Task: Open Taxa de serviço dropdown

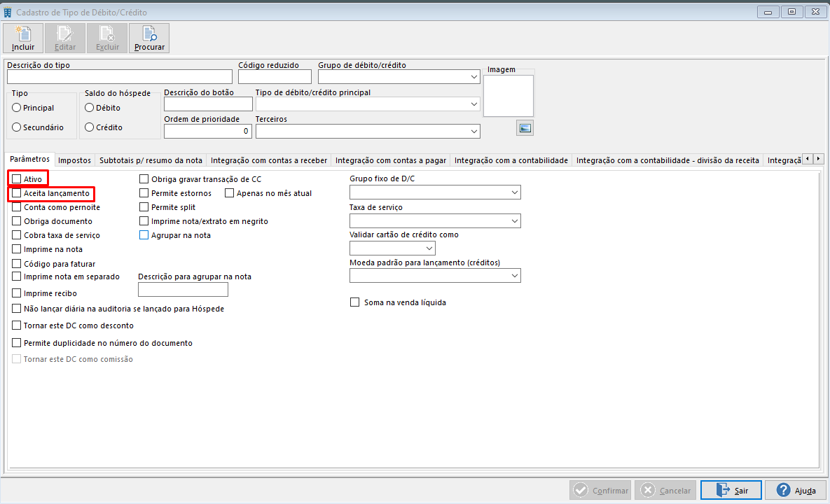Action: tap(515, 221)
